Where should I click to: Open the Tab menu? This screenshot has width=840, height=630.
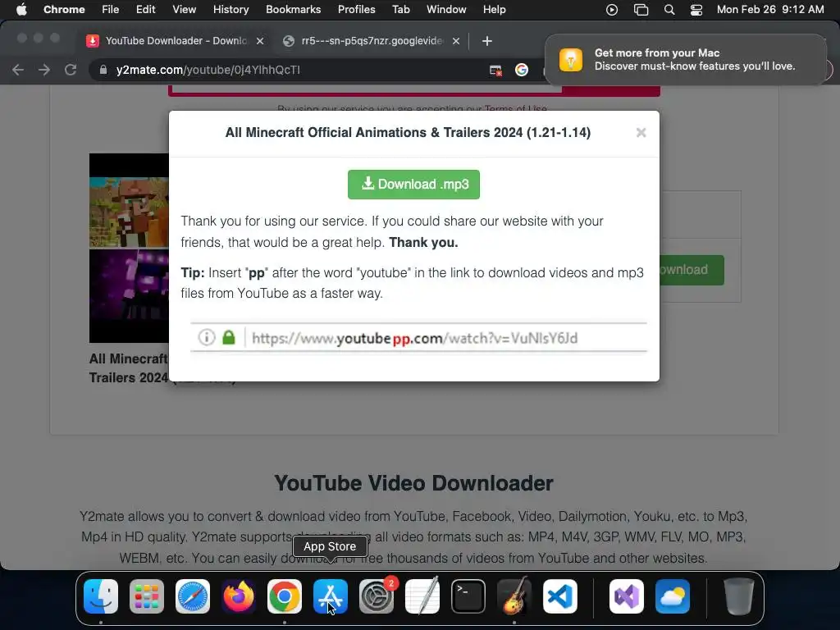(x=400, y=10)
